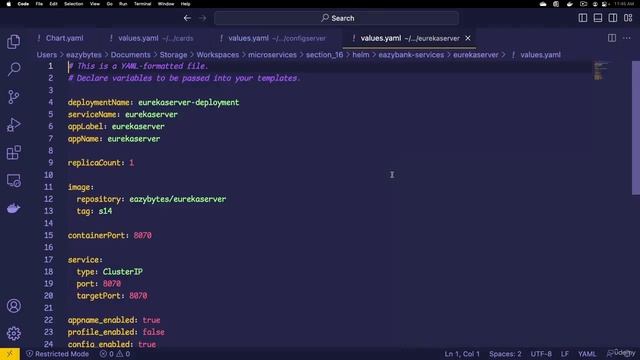Open the Apple menu
The image size is (640, 360).
(9, 4)
